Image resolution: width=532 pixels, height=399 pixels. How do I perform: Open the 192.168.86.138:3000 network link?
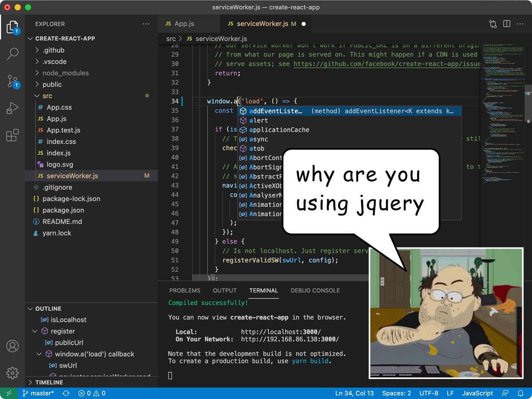290,339
